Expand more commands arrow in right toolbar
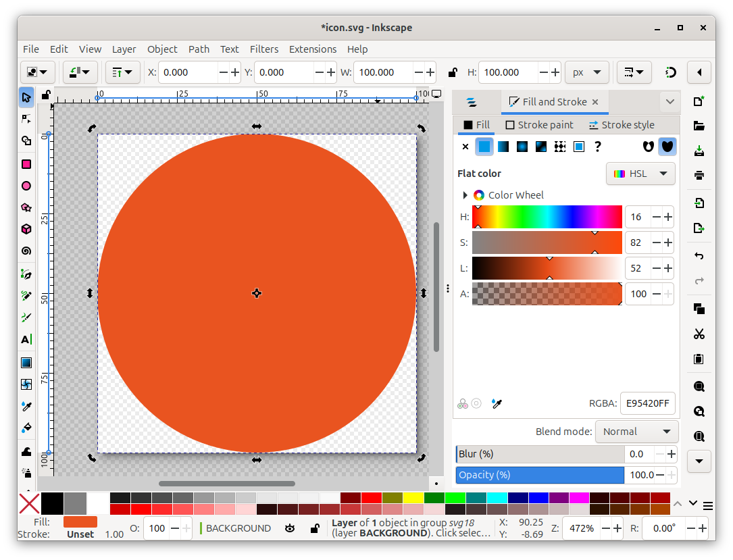733x560 pixels. click(x=699, y=461)
